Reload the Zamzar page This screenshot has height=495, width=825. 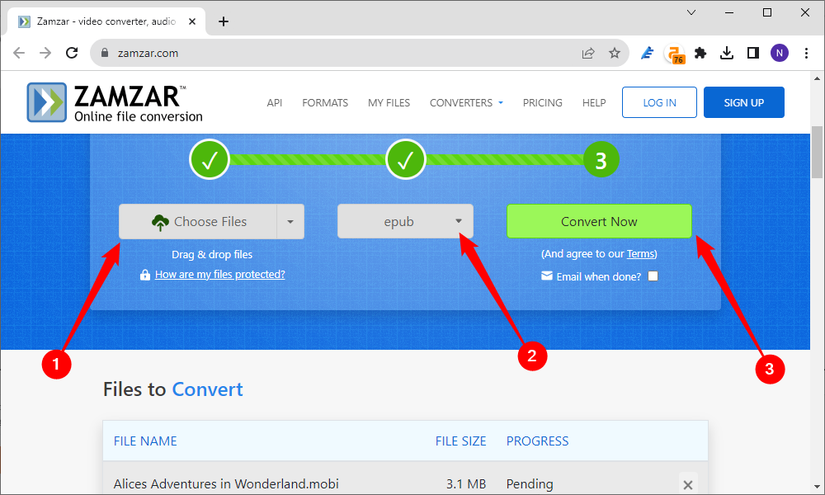point(72,53)
